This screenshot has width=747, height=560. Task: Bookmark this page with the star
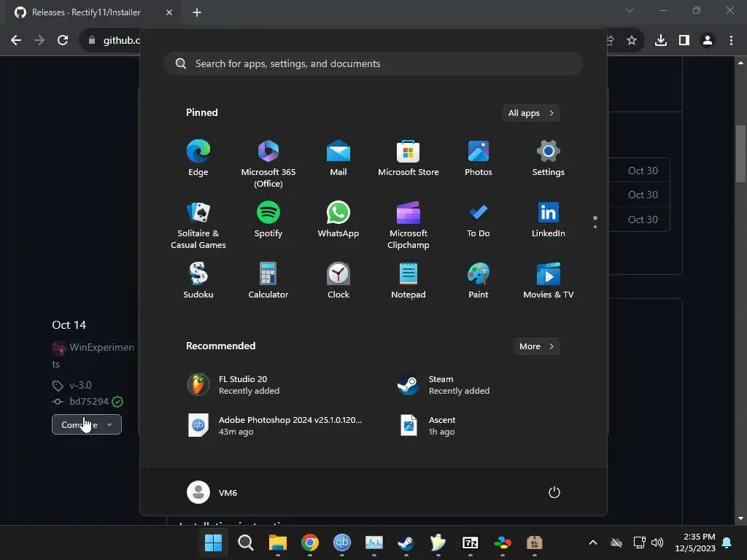pyautogui.click(x=632, y=40)
